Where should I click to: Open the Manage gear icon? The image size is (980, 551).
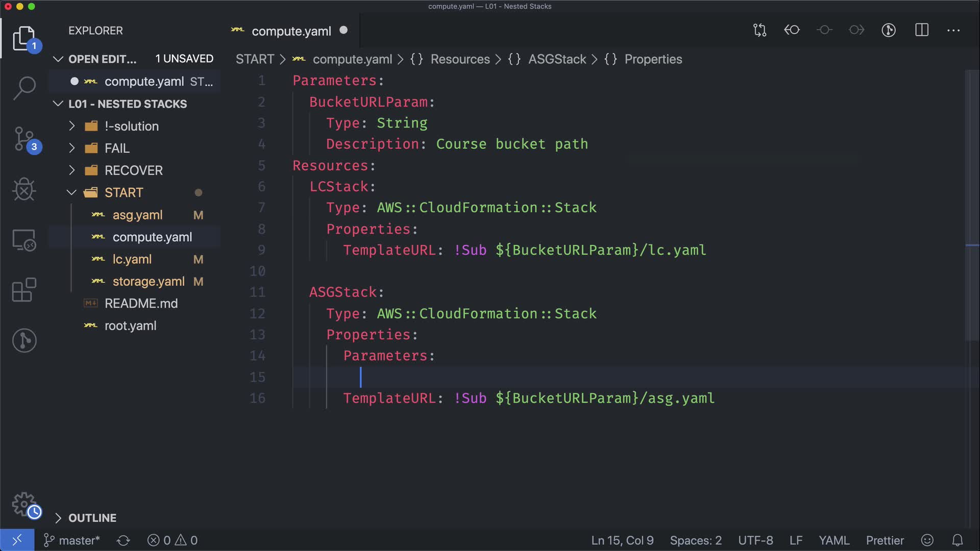pos(24,504)
